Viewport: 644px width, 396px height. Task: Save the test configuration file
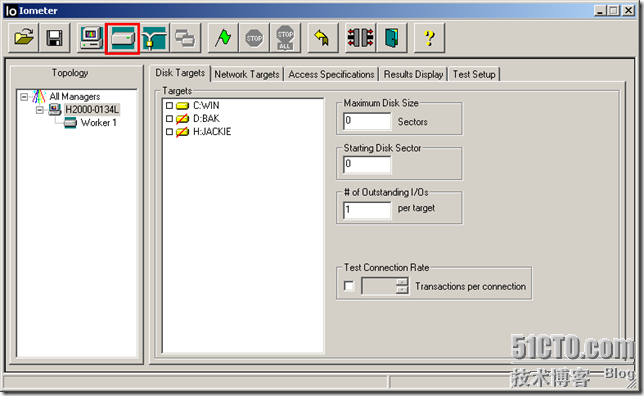click(55, 38)
